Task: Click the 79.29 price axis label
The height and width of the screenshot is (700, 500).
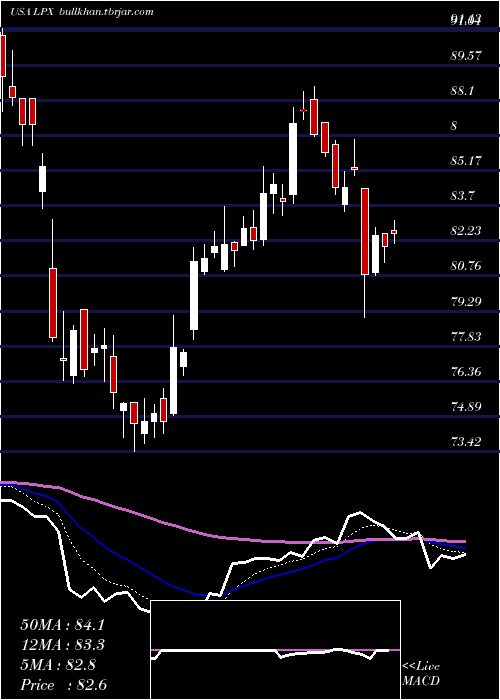Action: pos(466,302)
